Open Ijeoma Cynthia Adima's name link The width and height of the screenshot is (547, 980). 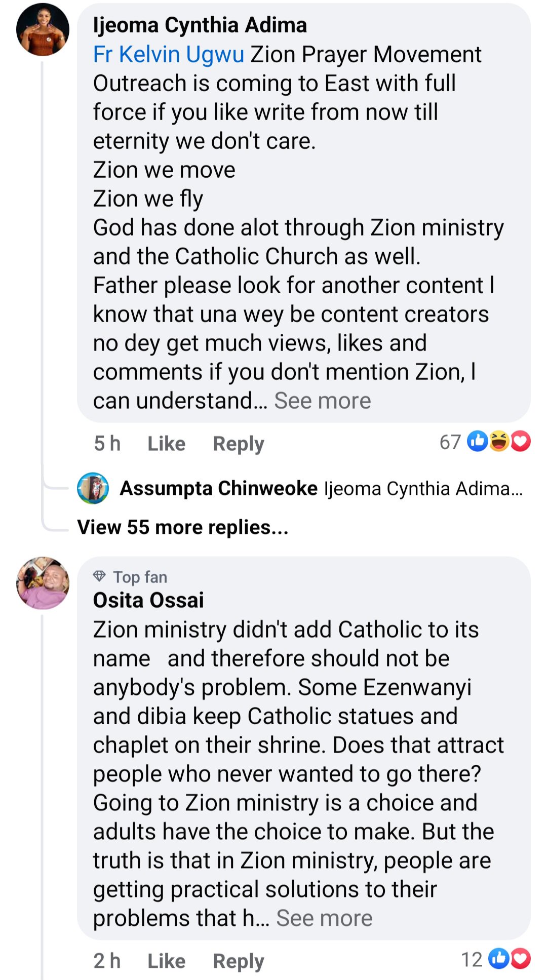[200, 24]
